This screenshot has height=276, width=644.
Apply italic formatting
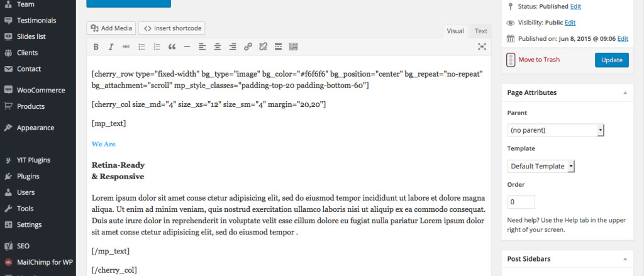click(x=111, y=47)
